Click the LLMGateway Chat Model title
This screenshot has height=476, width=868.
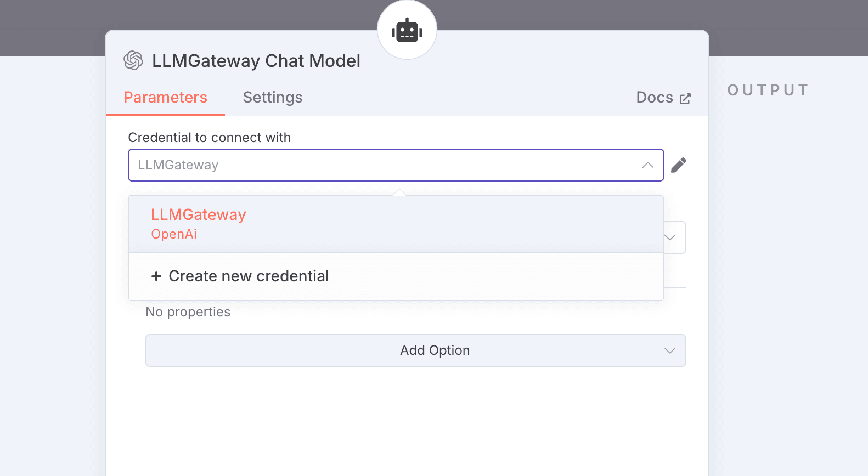(256, 61)
